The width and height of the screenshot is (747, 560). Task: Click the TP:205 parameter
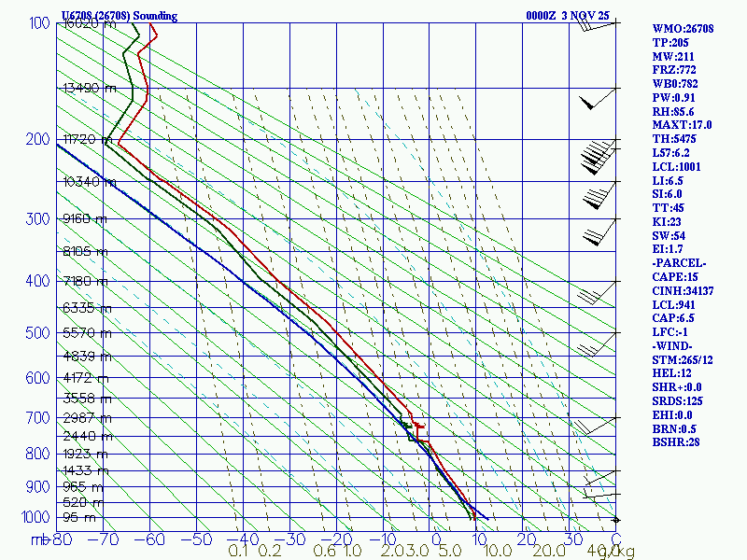point(670,42)
